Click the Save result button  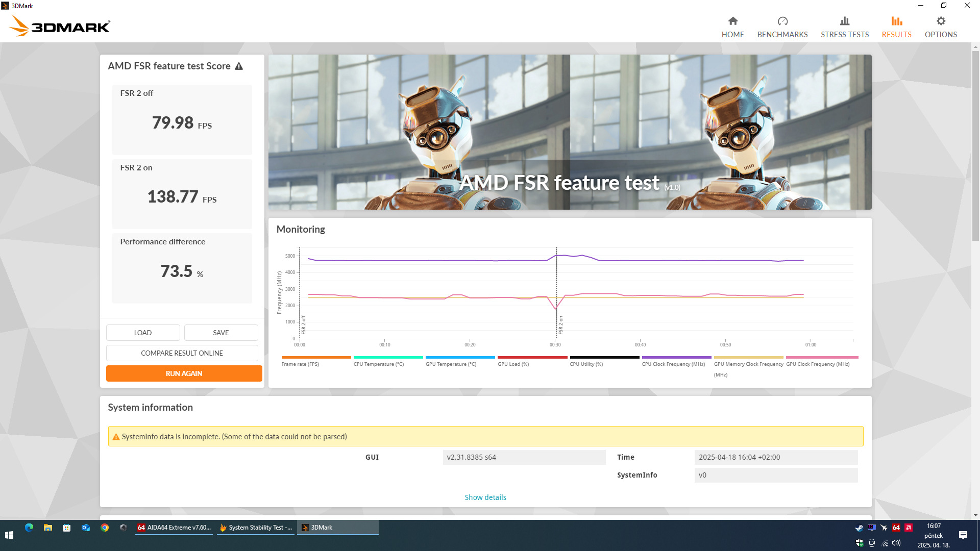(220, 333)
